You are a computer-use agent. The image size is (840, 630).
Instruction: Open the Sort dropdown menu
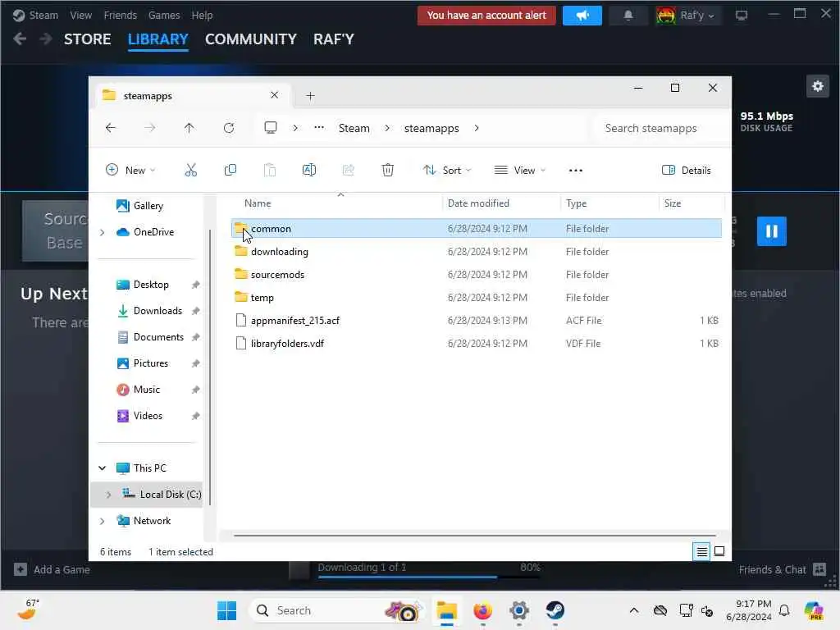[447, 171]
